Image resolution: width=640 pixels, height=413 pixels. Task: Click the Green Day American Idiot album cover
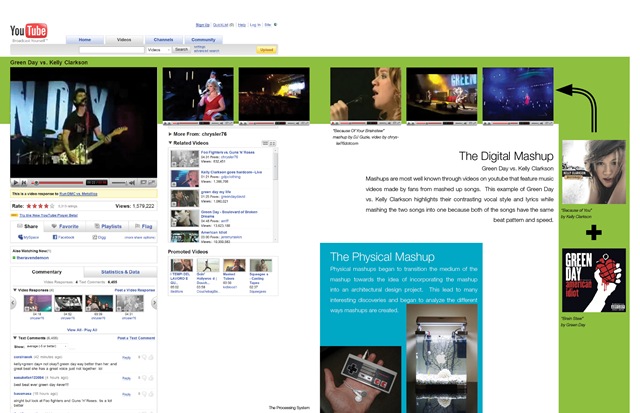tap(593, 280)
